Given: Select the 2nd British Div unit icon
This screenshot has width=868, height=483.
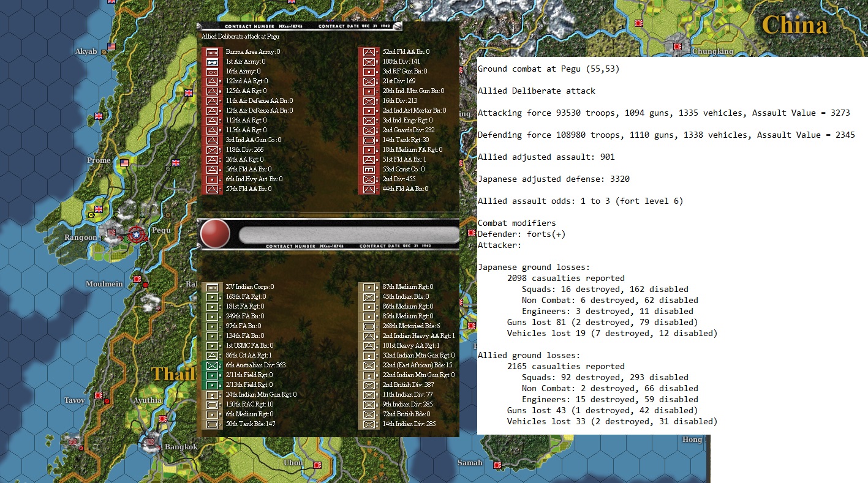Looking at the screenshot, I should coord(369,385).
